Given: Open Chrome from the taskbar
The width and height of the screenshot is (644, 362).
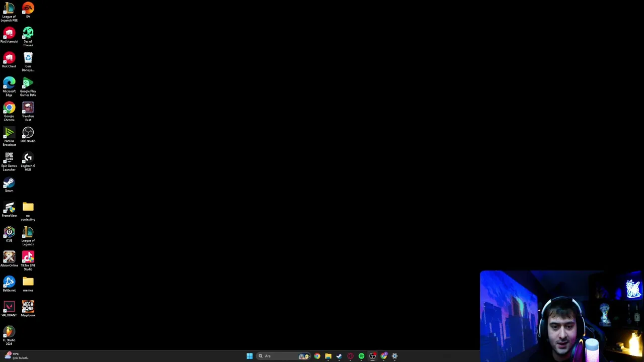Looking at the screenshot, I should (317, 356).
